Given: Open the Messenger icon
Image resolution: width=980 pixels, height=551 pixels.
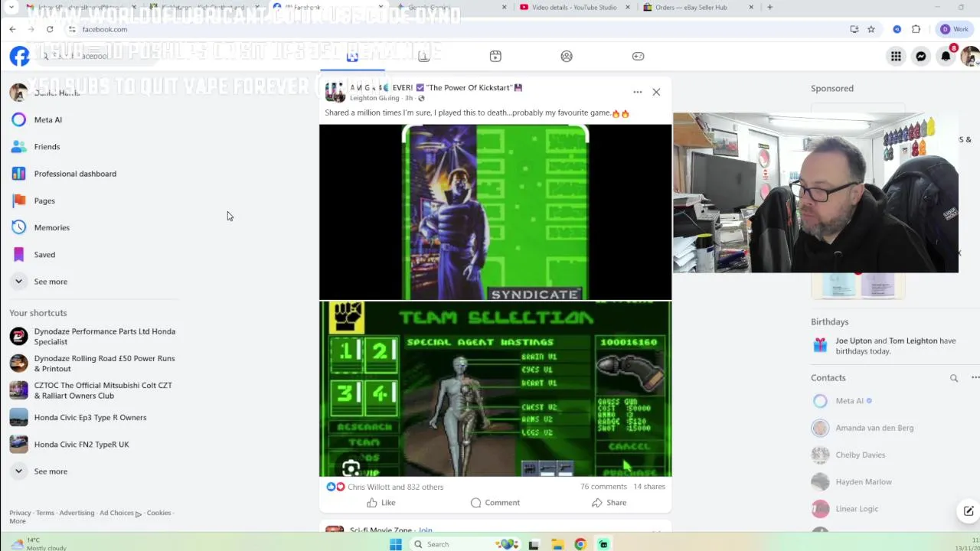Looking at the screenshot, I should coord(921,56).
